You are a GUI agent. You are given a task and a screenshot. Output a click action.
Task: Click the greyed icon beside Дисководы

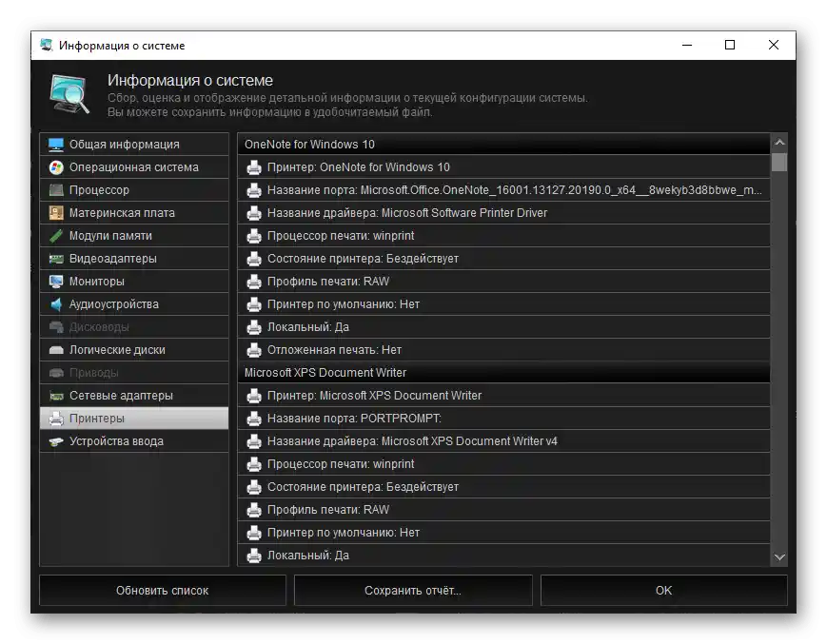point(56,327)
